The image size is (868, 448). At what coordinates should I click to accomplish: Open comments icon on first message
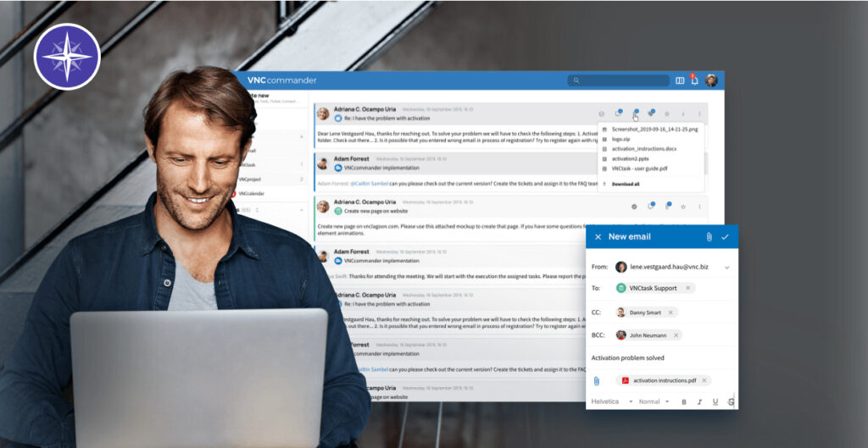click(x=618, y=113)
